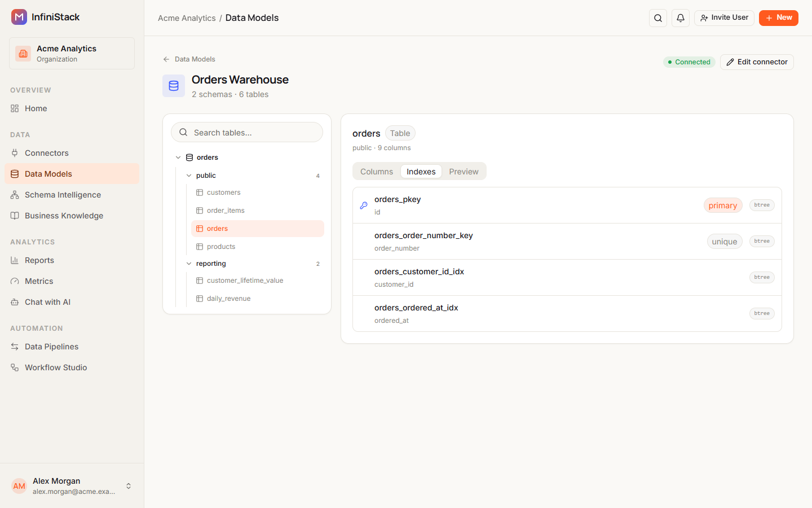Open the notifications bell
812x508 pixels.
point(681,18)
